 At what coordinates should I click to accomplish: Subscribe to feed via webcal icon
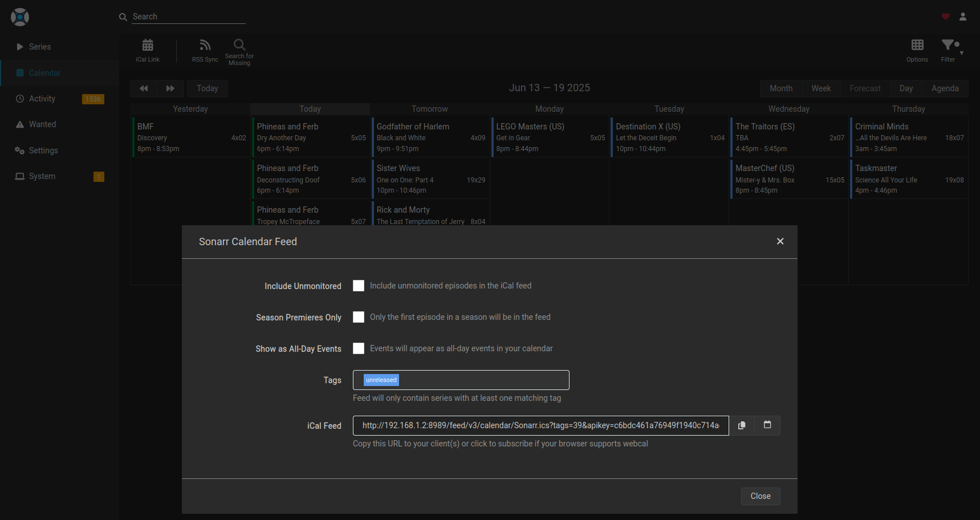tap(767, 425)
